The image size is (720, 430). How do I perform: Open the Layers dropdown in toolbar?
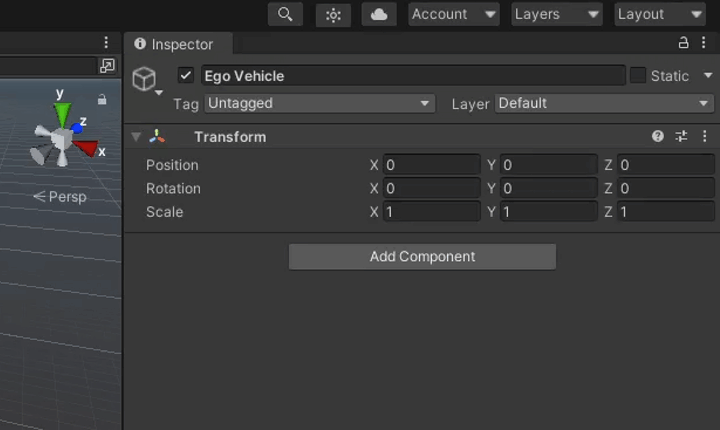coord(557,14)
